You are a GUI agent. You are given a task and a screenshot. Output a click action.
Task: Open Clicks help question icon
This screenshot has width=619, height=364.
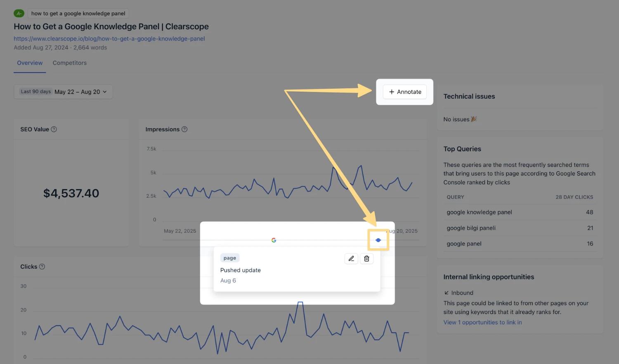pos(42,267)
